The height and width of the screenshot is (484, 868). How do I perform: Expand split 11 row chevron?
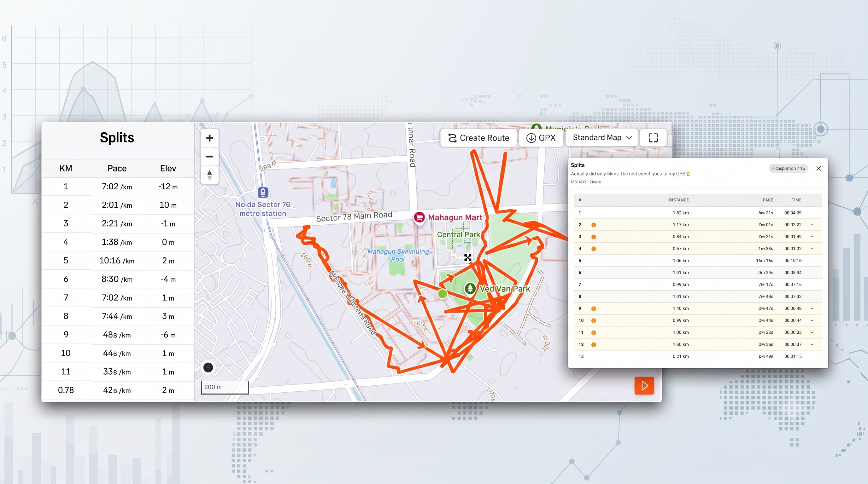pos(812,332)
